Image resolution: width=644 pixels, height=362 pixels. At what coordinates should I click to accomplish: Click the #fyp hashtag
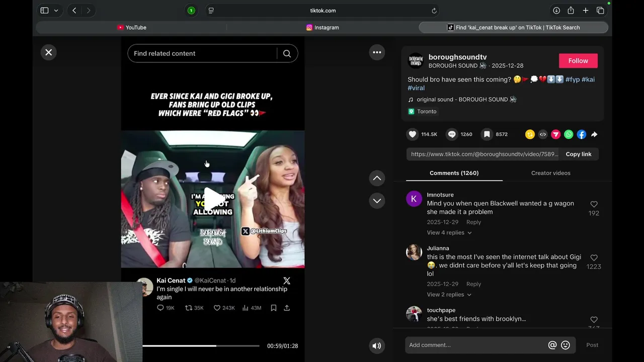pos(573,79)
